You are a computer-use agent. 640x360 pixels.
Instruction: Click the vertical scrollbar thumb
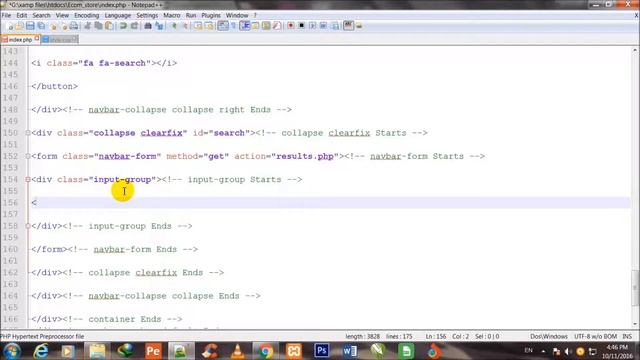(x=635, y=288)
